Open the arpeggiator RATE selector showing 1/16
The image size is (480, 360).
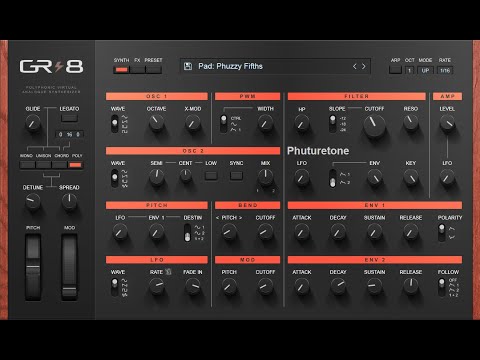click(x=445, y=70)
